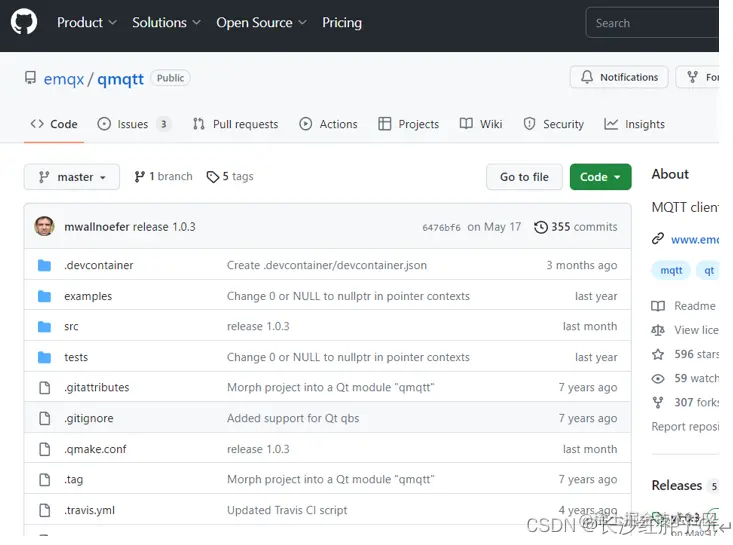Image resolution: width=733 pixels, height=545 pixels.
Task: Open commit 'Added support for Qt qbs'
Action: (293, 418)
